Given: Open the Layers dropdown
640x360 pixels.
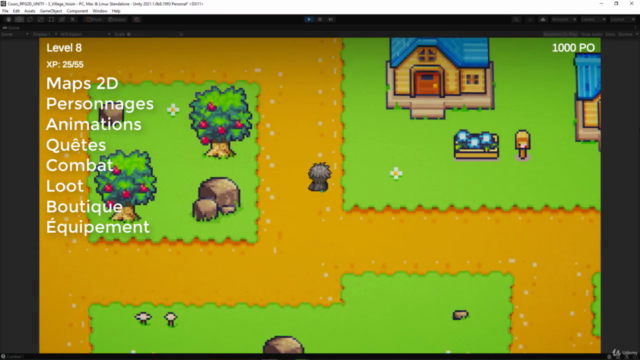Looking at the screenshot, I should pos(593,20).
